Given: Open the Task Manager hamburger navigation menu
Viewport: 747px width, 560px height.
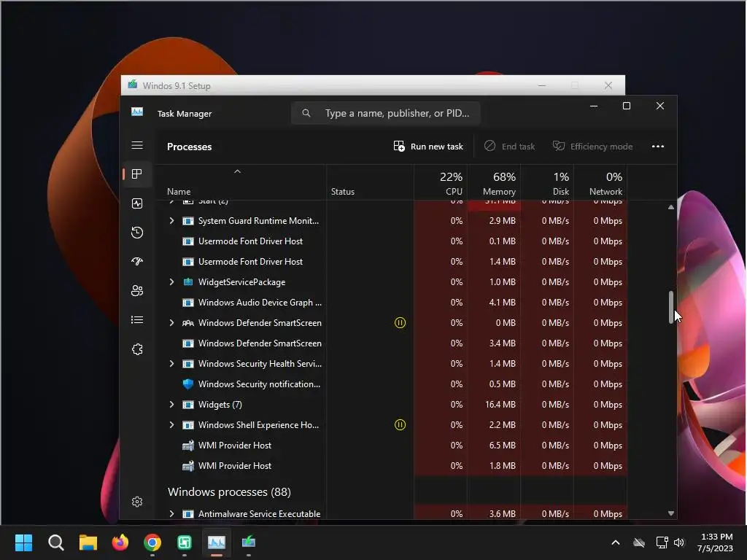Looking at the screenshot, I should [x=137, y=145].
